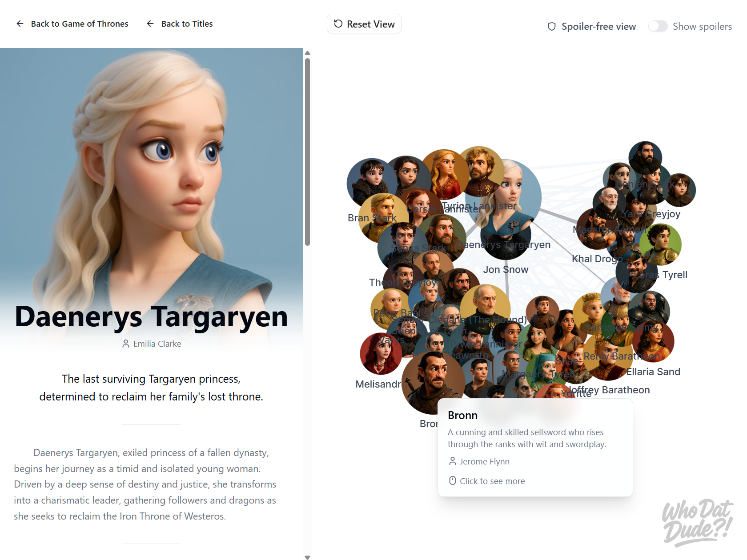This screenshot has height=560, width=747.
Task: Open the Back to Game of Thrones link
Action: pos(72,24)
